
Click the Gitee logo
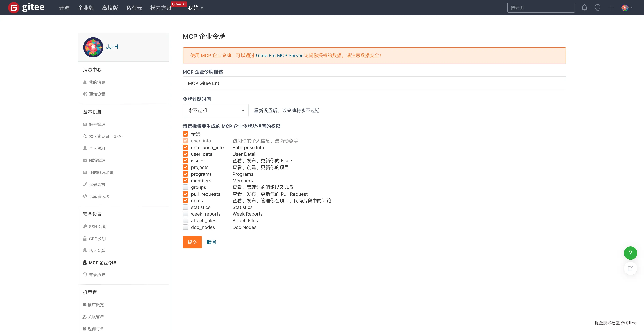pos(26,8)
